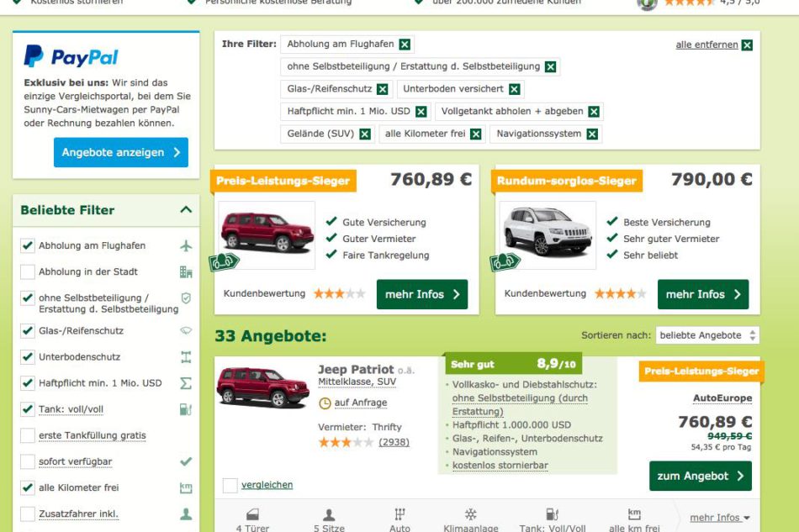Click the 'Sehr gut 8,9/10' rating badge
The height and width of the screenshot is (532, 799).
[x=513, y=363]
